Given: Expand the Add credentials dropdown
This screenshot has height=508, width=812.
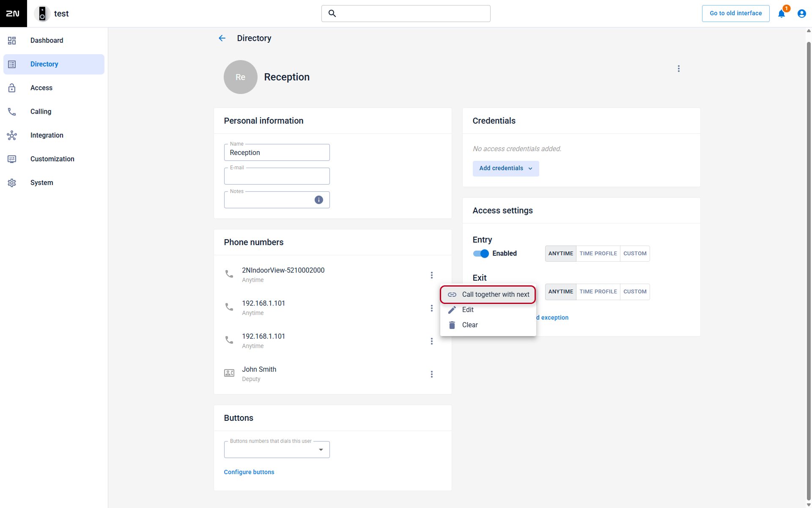Looking at the screenshot, I should point(506,168).
